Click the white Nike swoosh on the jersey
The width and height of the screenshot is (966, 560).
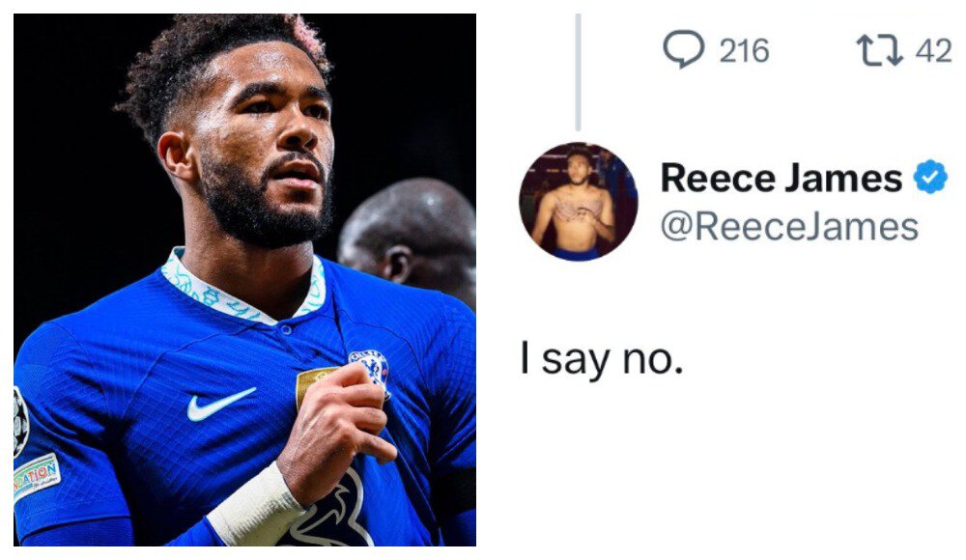click(x=220, y=405)
